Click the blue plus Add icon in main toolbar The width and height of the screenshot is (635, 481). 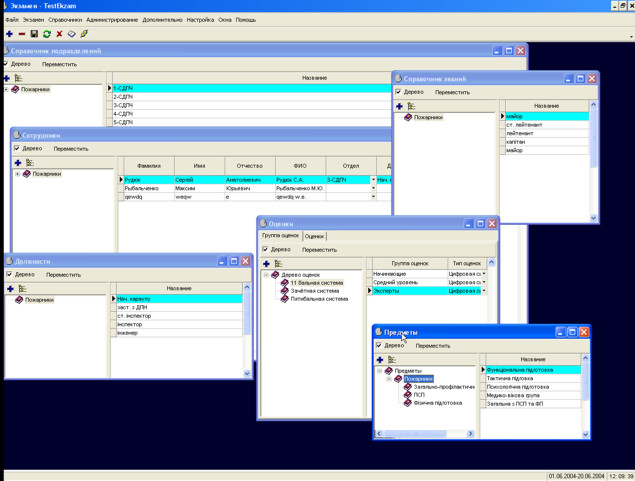(9, 34)
